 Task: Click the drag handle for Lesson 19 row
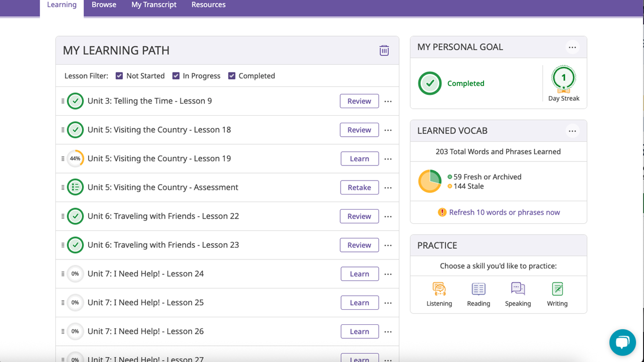click(x=63, y=158)
